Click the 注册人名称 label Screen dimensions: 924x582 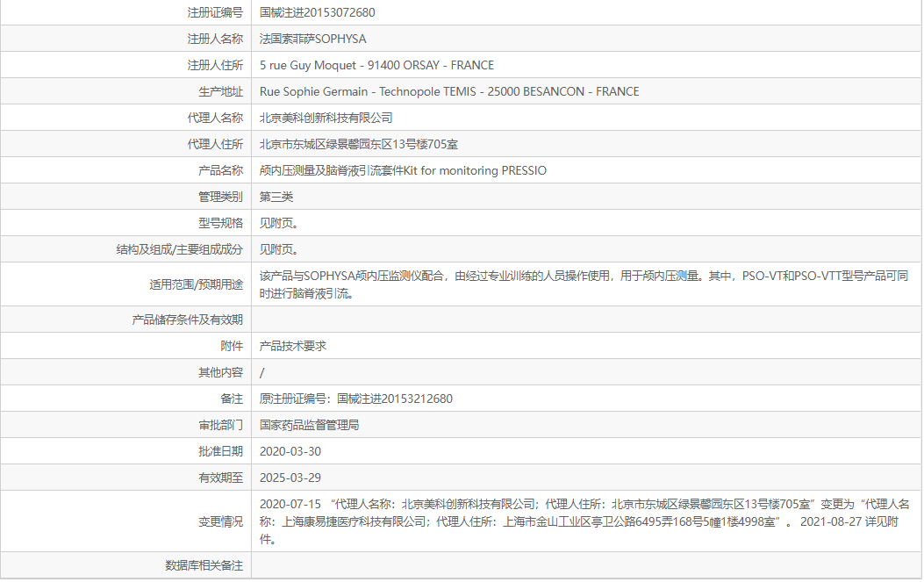click(215, 39)
